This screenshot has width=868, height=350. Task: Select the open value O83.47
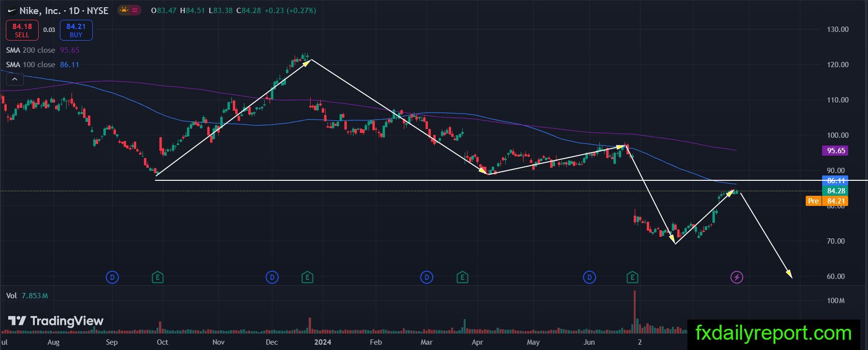164,11
